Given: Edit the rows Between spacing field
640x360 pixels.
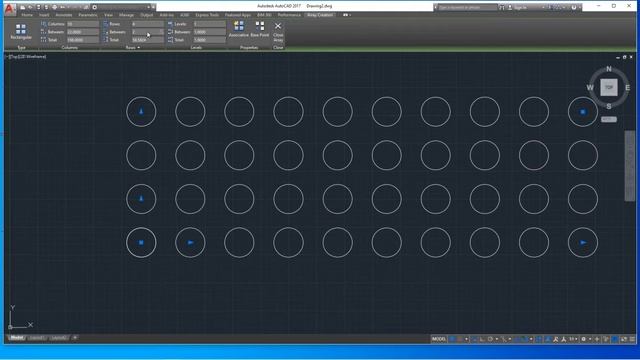Looking at the screenshot, I should [x=147, y=32].
